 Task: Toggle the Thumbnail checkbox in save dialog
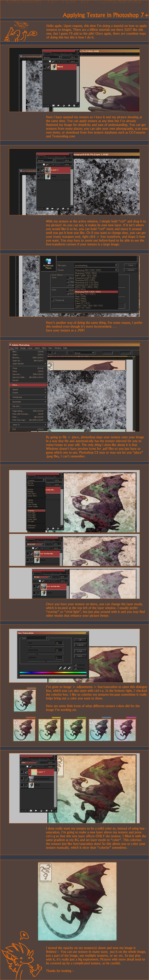pyautogui.click(x=53, y=300)
